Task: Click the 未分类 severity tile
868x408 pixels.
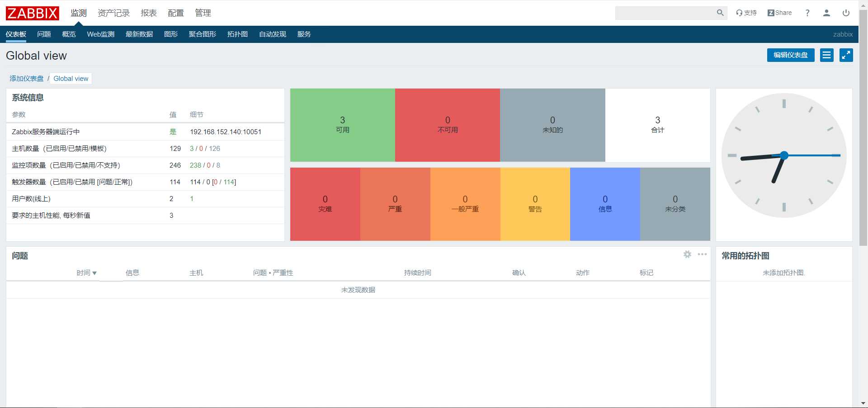Action: pos(675,204)
